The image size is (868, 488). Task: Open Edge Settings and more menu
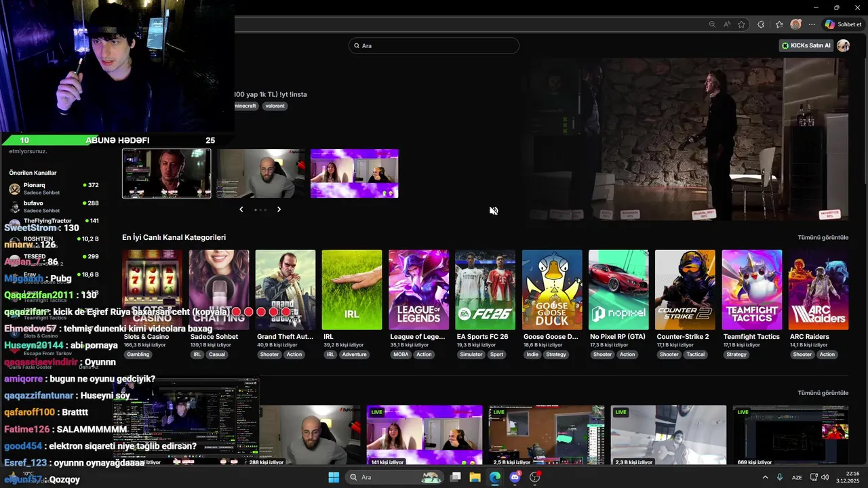[812, 24]
